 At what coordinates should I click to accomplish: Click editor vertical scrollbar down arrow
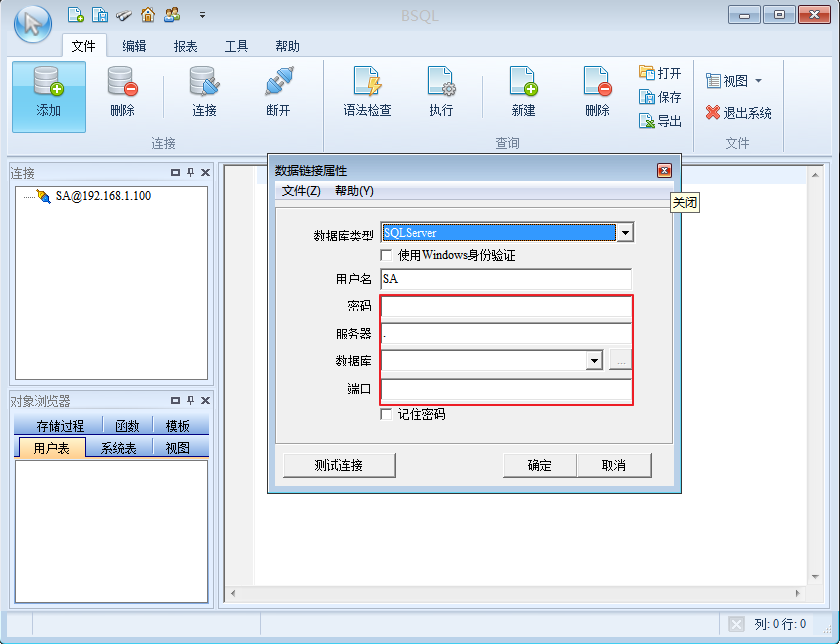click(815, 577)
